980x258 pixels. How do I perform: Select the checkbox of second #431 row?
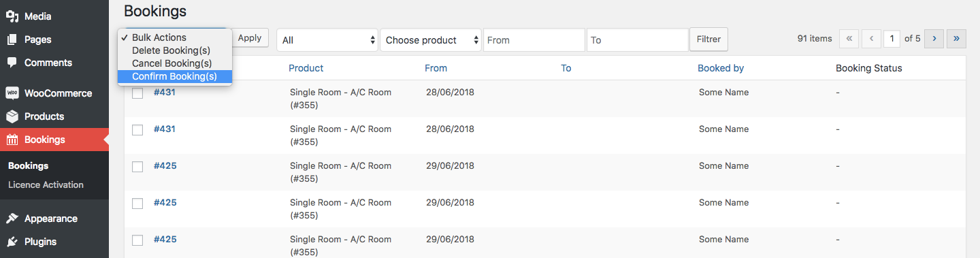(137, 130)
